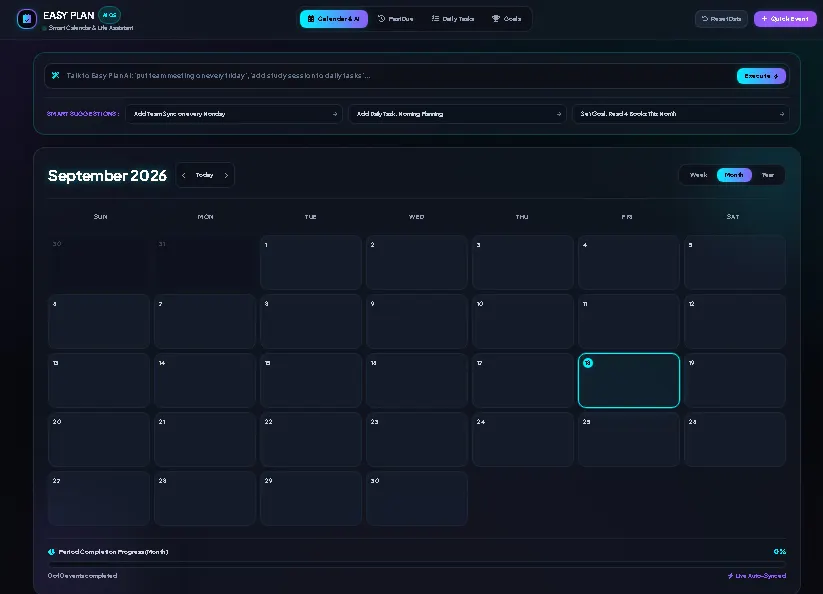The width and height of the screenshot is (823, 594).
Task: Select September 19 calendar cell
Action: pyautogui.click(x=735, y=380)
